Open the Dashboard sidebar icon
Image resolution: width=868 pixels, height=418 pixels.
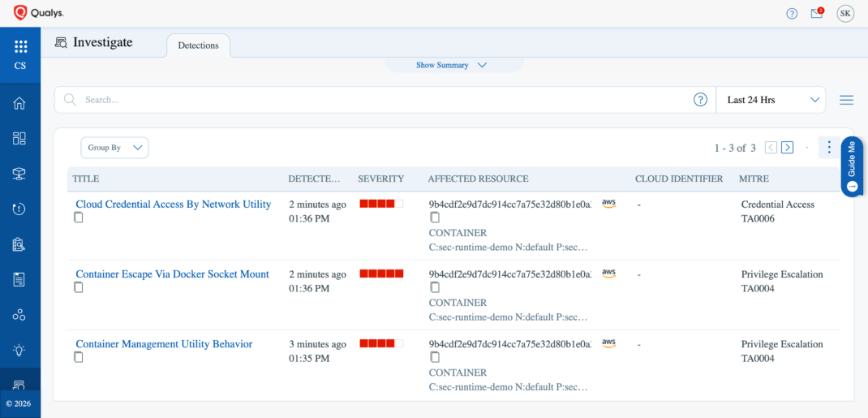19,139
